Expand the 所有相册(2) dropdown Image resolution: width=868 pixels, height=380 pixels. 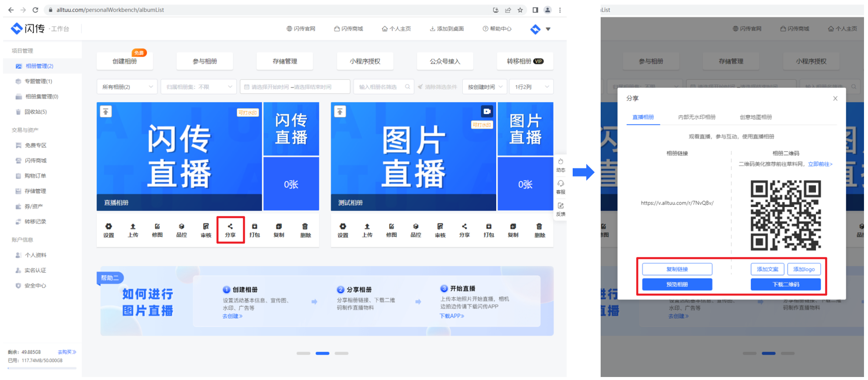click(x=127, y=86)
